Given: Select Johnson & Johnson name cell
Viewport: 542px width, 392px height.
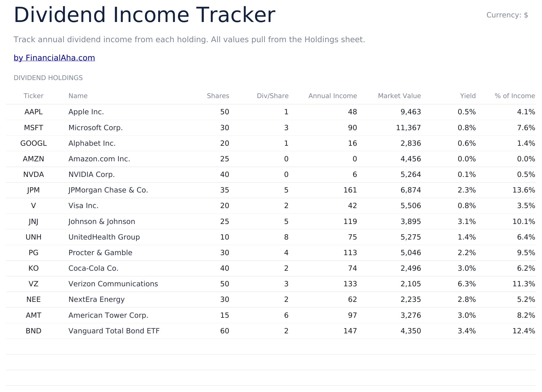Looking at the screenshot, I should click(x=102, y=222).
